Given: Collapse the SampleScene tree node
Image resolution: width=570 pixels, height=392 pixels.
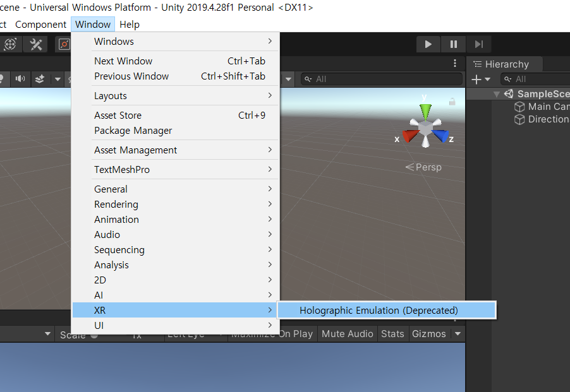Looking at the screenshot, I should pyautogui.click(x=497, y=95).
